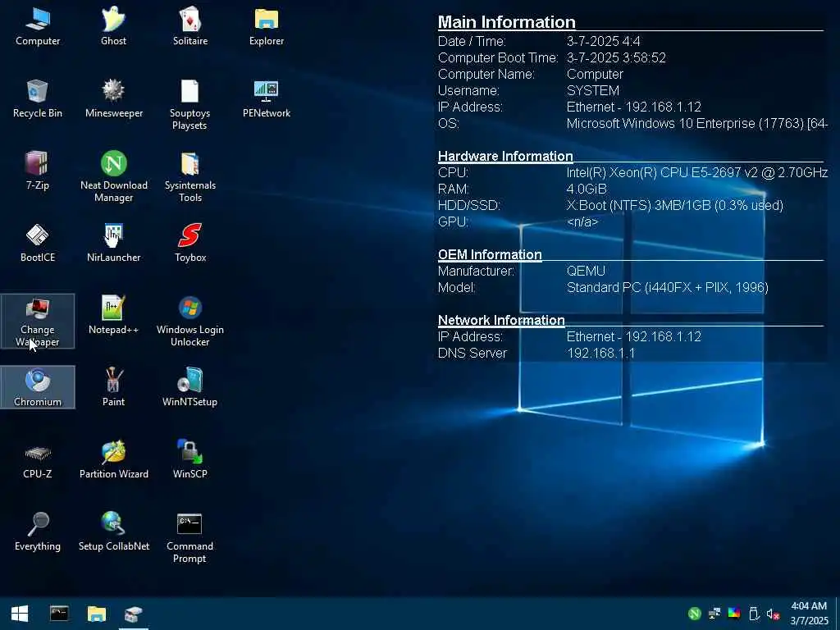Screen dimensions: 840x630
Task: Open Neat Download Manager shortcut
Action: click(113, 177)
